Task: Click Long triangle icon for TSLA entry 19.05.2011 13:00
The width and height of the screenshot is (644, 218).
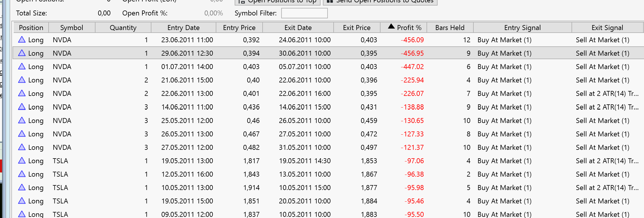Action: [x=22, y=161]
